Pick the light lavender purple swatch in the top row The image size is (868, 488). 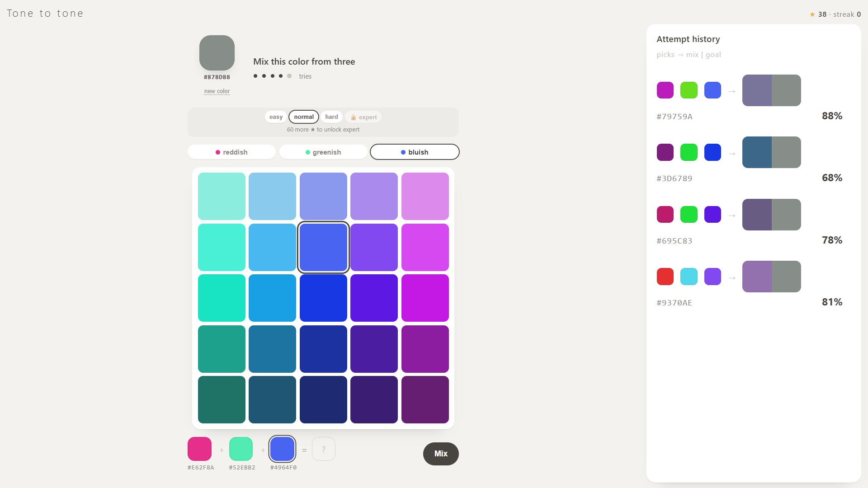pos(374,196)
